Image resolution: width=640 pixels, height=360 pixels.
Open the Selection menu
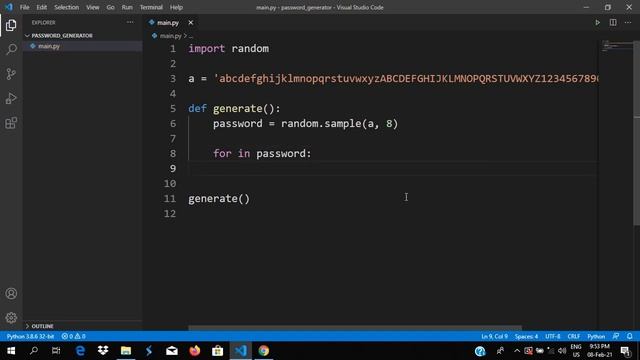[x=67, y=7]
